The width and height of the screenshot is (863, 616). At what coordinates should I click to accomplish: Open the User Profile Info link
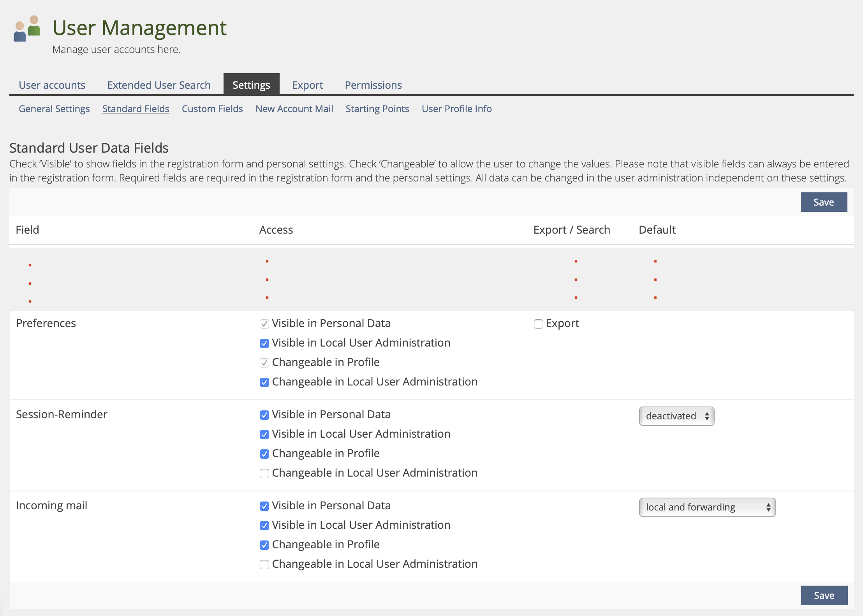456,109
